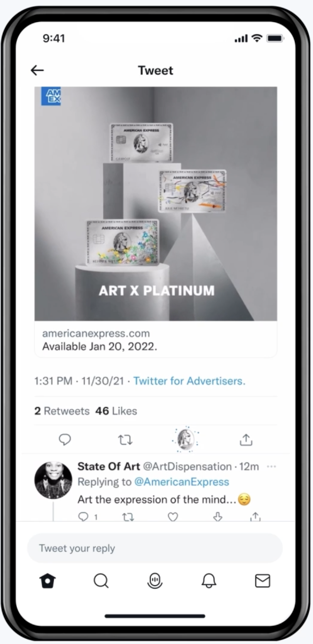Open the three-dot menu on the reply

(x=271, y=466)
